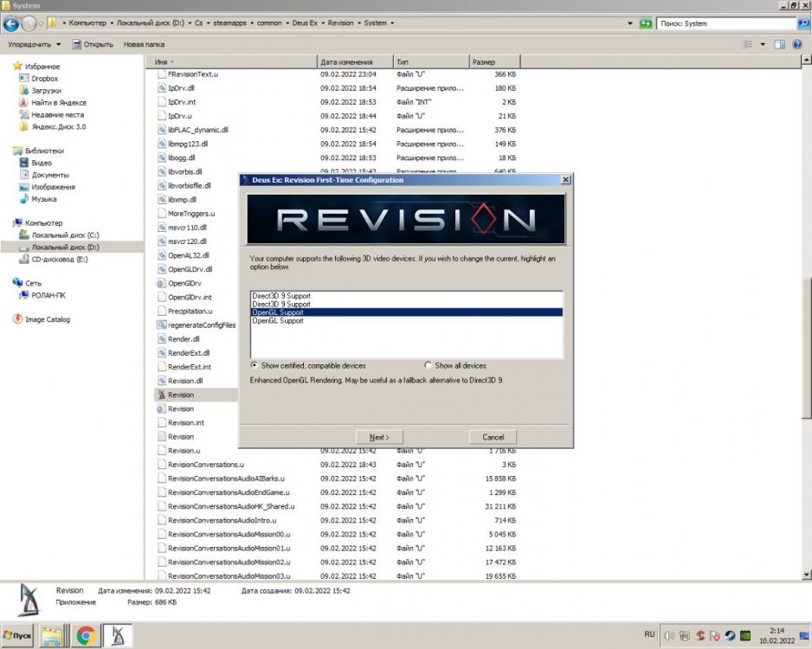The width and height of the screenshot is (812, 649).
Task: Click 'Новая папка' in the toolbar
Action: tap(144, 44)
